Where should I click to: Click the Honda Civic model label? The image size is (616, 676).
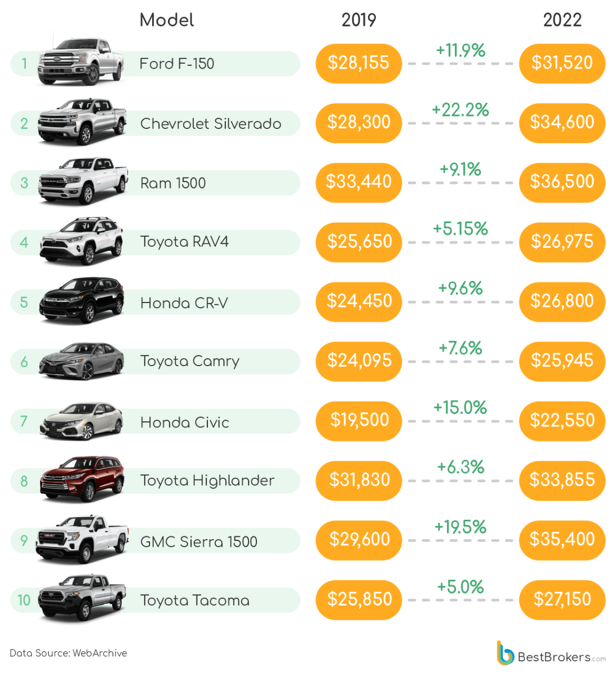(x=184, y=422)
